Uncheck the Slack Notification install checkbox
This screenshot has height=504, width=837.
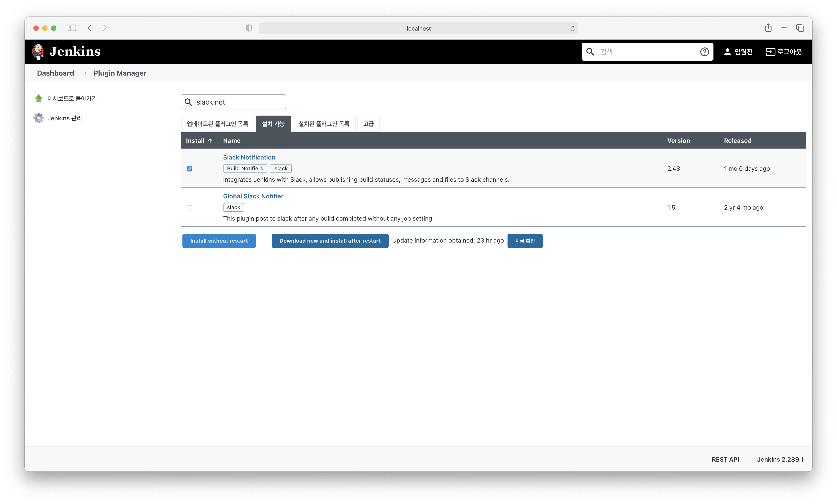[x=189, y=169]
